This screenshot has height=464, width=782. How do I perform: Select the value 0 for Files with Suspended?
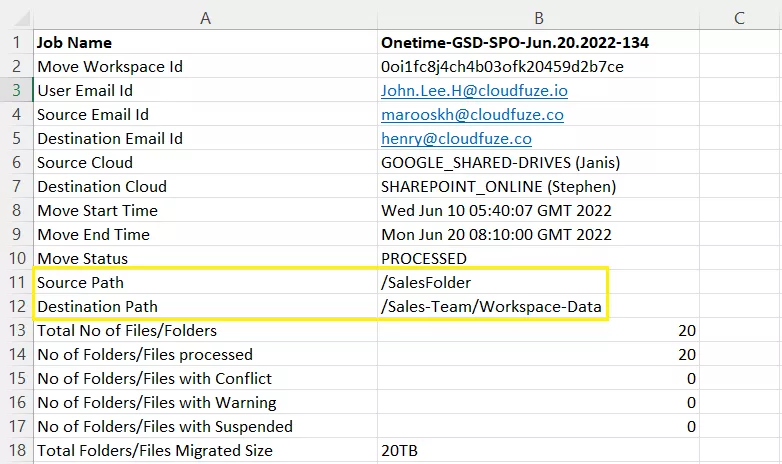click(539, 426)
